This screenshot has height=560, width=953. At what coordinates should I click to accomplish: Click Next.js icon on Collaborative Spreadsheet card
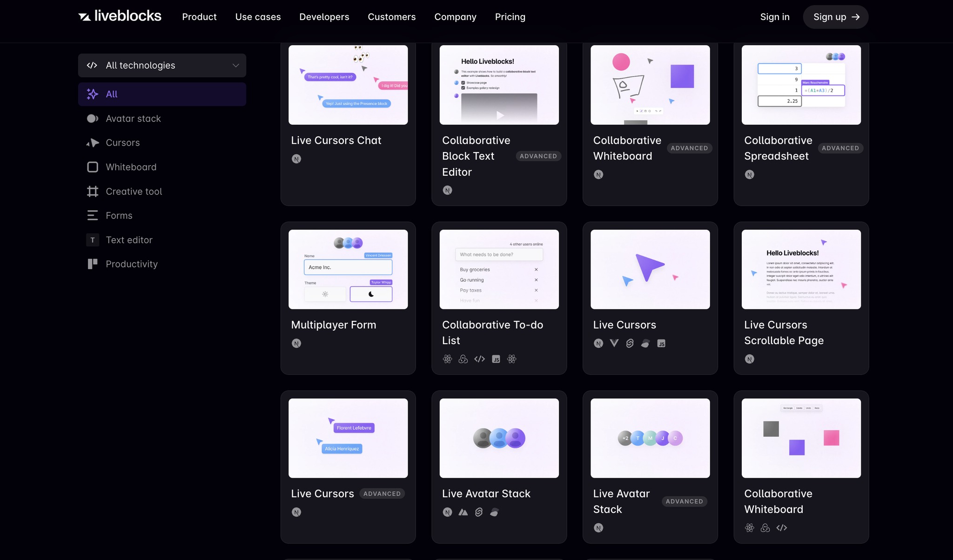point(749,174)
